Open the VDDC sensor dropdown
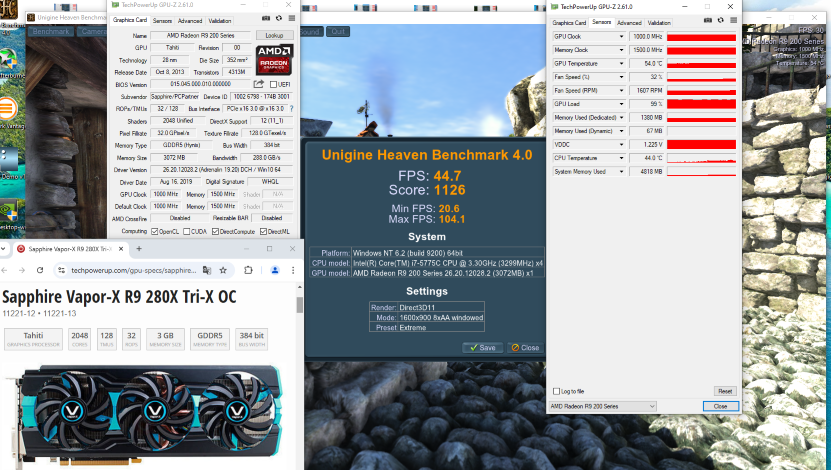This screenshot has height=470, width=831. [x=621, y=144]
